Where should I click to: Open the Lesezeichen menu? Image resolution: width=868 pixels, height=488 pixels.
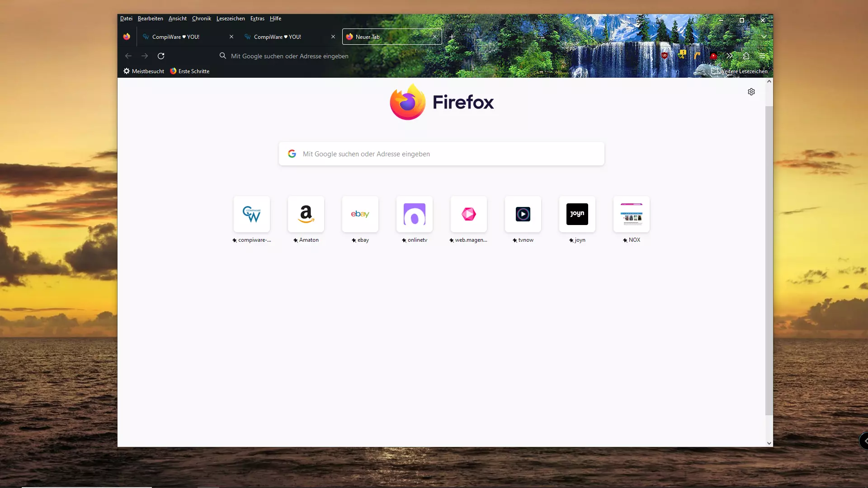tap(231, 19)
